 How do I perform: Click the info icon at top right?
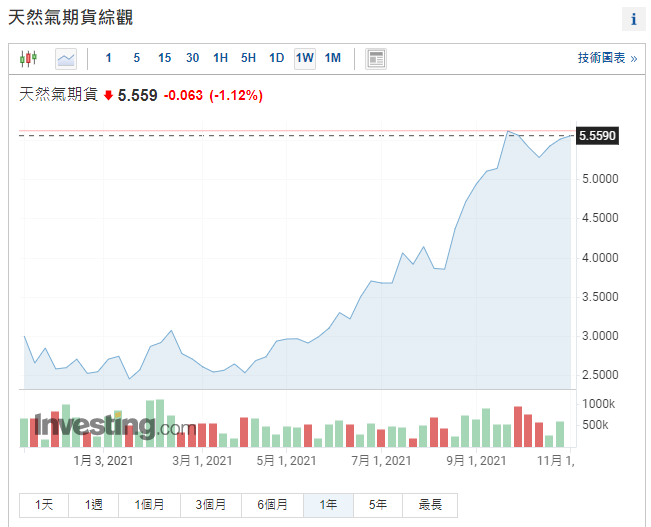tap(633, 19)
